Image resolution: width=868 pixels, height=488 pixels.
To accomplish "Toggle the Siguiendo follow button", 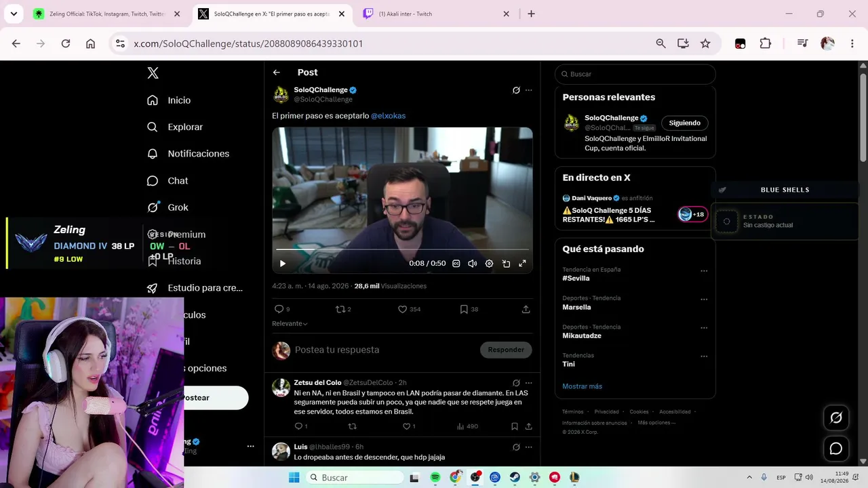I will (x=685, y=123).
